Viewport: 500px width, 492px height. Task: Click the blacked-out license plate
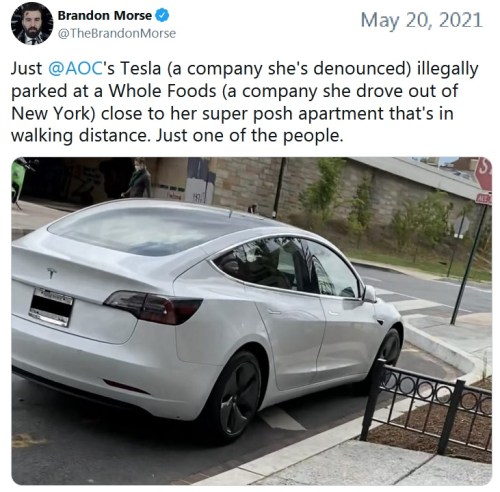click(x=51, y=307)
